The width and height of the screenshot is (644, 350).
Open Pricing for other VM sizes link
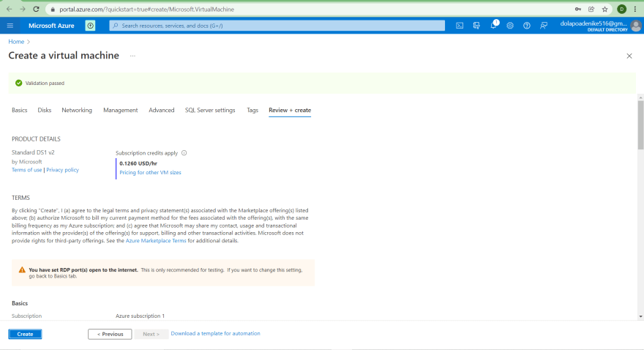(150, 173)
